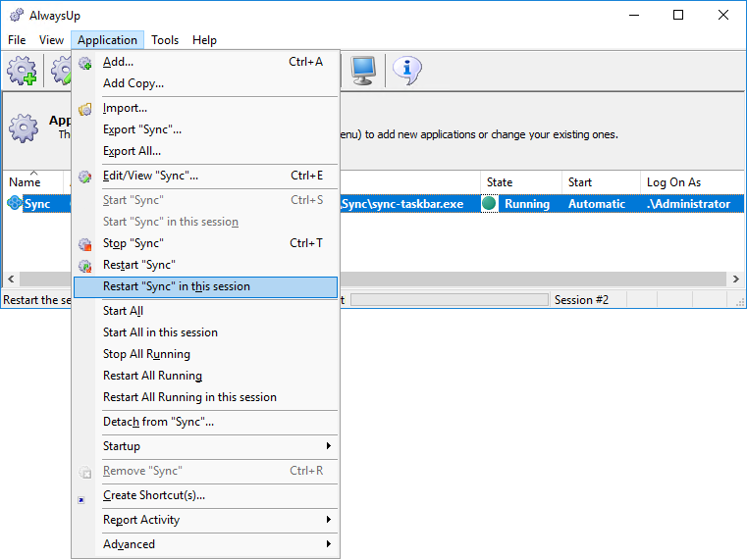Sort by the Name column header
Image resolution: width=747 pixels, height=560 pixels.
coord(33,181)
